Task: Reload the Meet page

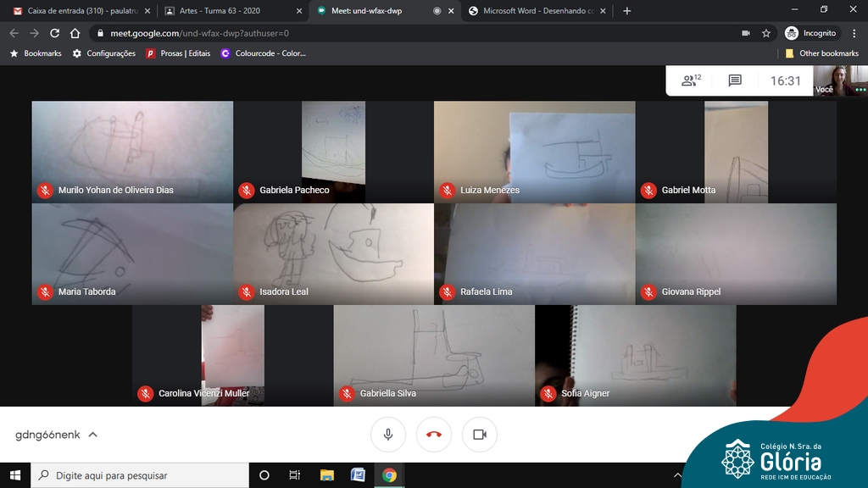Action: tap(55, 33)
